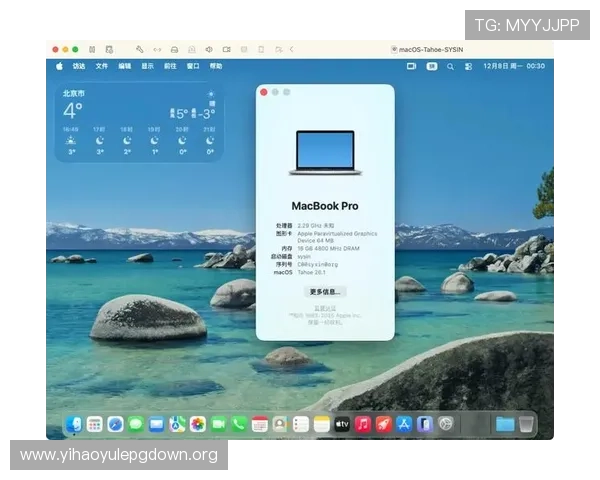Open Messages from the Dock
This screenshot has height=480, width=600.
coord(136,424)
